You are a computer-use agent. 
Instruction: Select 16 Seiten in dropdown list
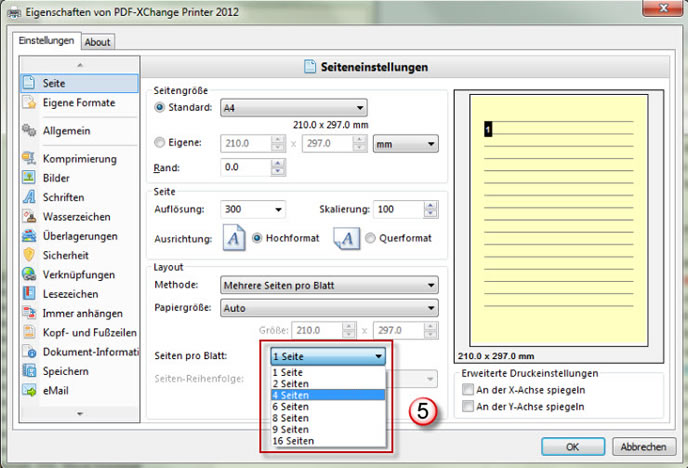point(328,441)
